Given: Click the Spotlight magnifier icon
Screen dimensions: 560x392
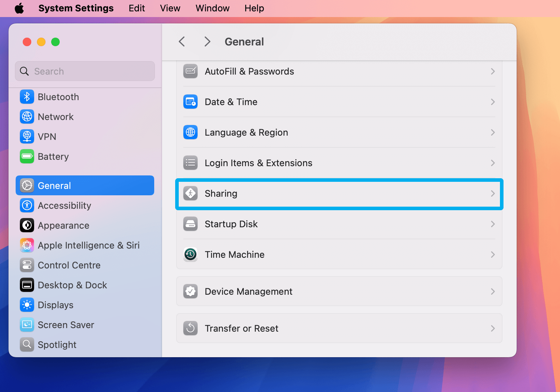Looking at the screenshot, I should (27, 345).
